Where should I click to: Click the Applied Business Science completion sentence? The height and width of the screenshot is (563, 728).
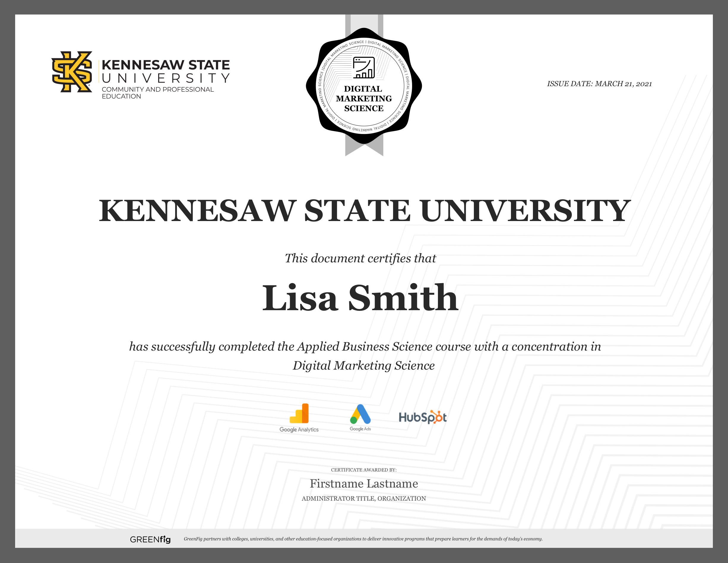(365, 346)
